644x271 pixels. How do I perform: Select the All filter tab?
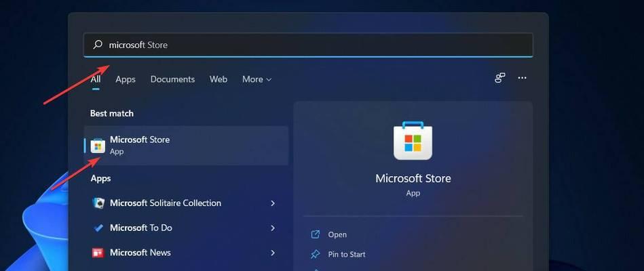(x=96, y=79)
